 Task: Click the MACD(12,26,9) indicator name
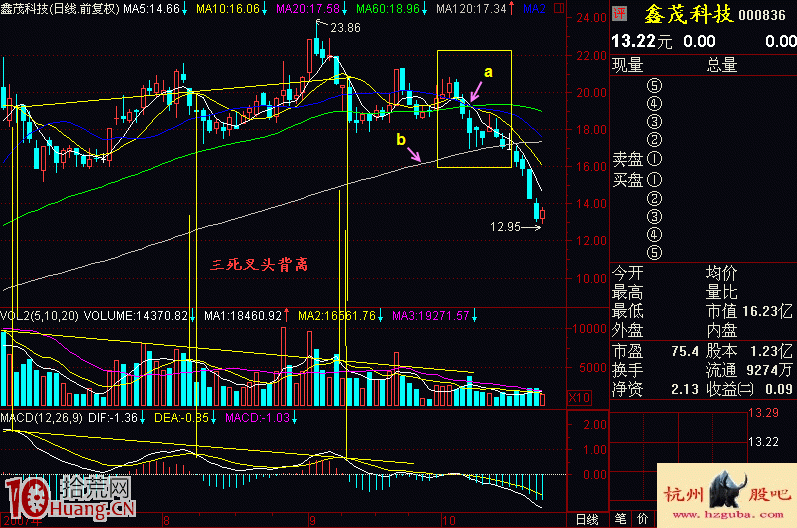(x=41, y=418)
